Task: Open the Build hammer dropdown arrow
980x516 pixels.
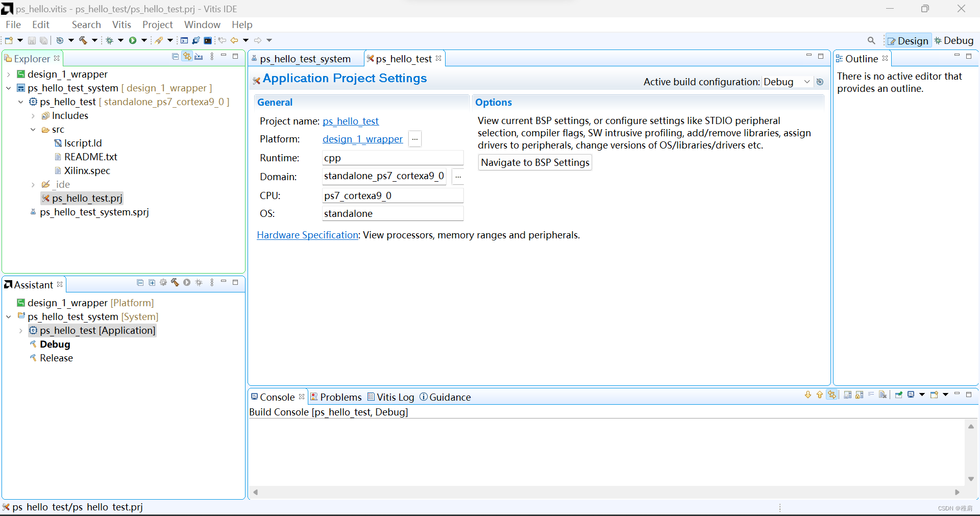Action: click(94, 40)
